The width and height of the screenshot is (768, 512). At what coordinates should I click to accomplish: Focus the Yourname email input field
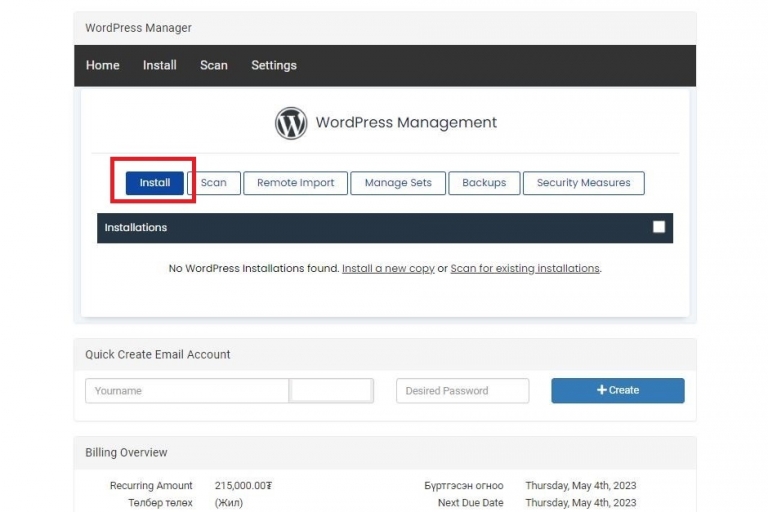[187, 390]
